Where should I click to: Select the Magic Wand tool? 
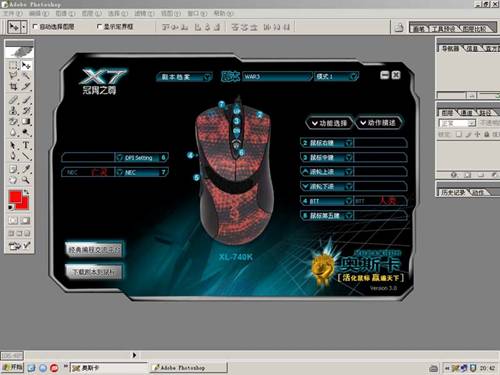tap(26, 76)
